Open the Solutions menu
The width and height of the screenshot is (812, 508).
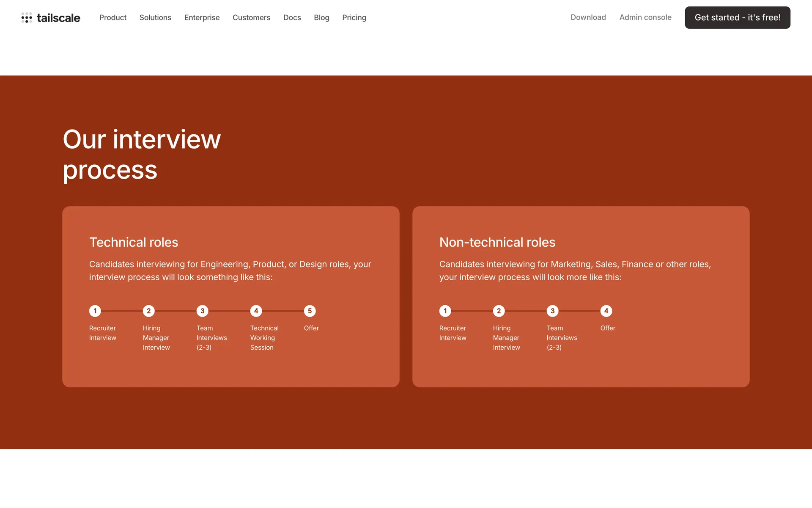click(155, 17)
